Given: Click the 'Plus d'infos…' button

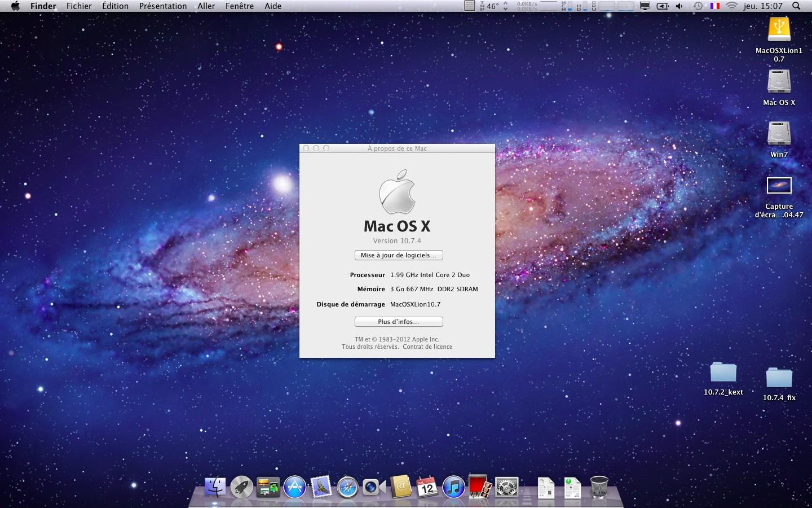Looking at the screenshot, I should pos(399,322).
